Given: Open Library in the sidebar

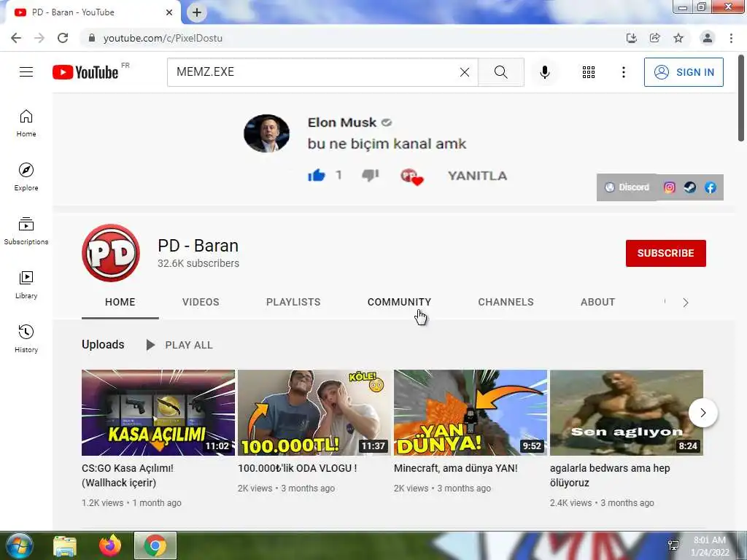Looking at the screenshot, I should tap(26, 285).
